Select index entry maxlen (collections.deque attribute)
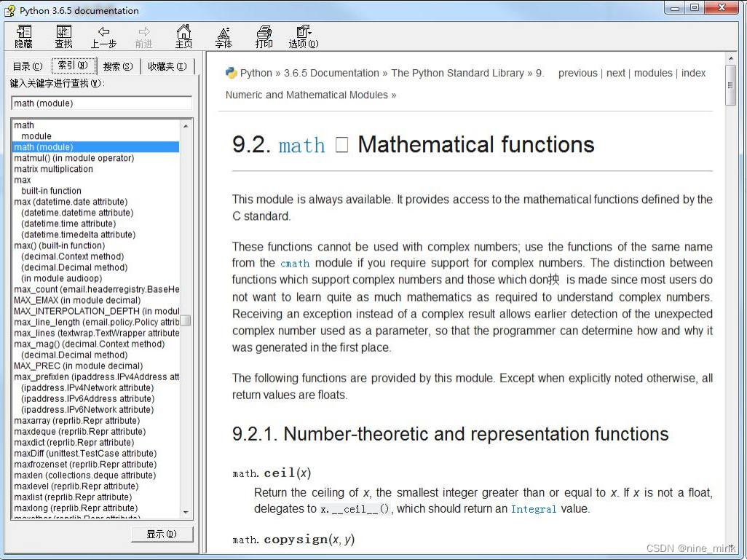The image size is (747, 560). click(84, 476)
